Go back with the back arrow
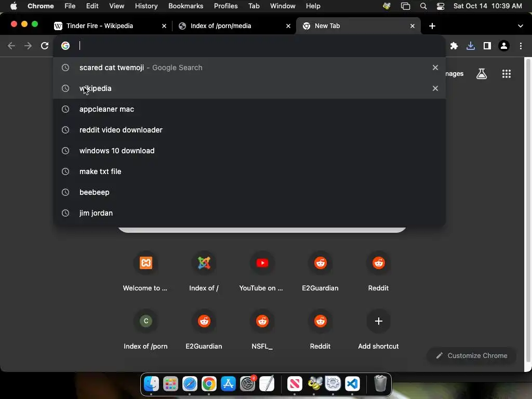 [x=11, y=46]
